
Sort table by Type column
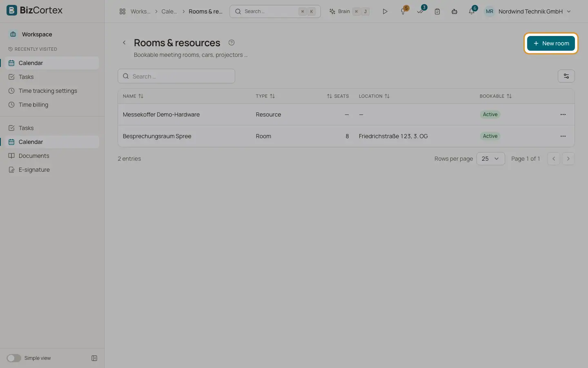(x=265, y=96)
